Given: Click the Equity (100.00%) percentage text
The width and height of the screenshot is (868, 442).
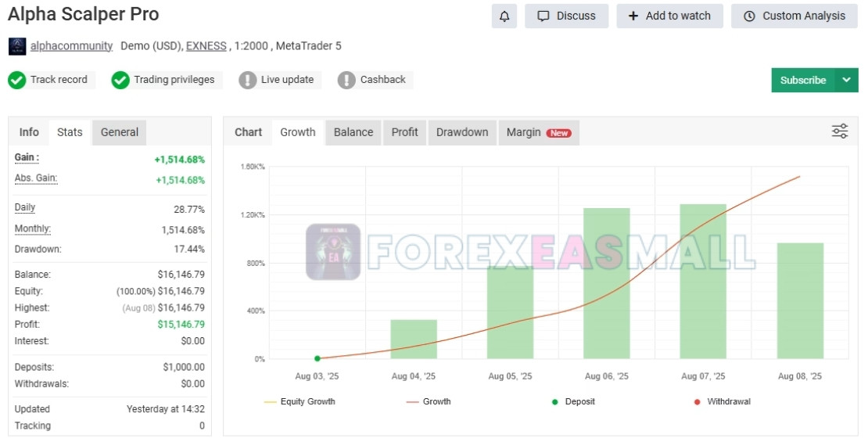Looking at the screenshot, I should (x=135, y=291).
